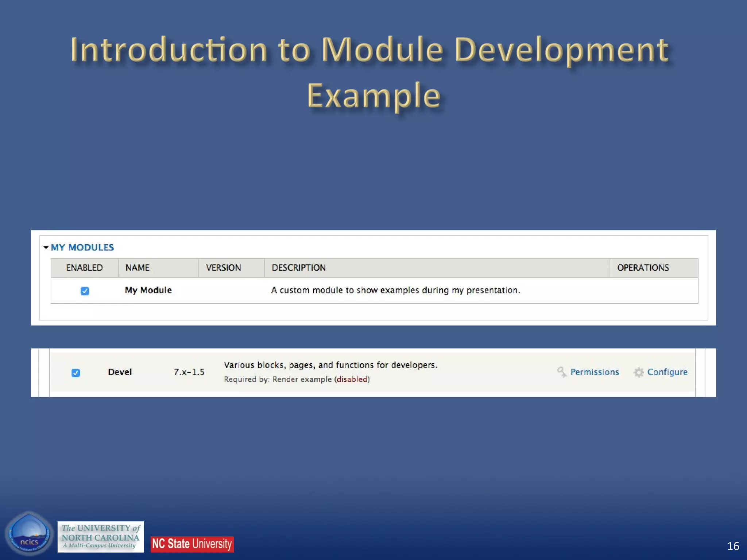The height and width of the screenshot is (560, 747).
Task: Click the Permissions key icon
Action: [x=562, y=372]
